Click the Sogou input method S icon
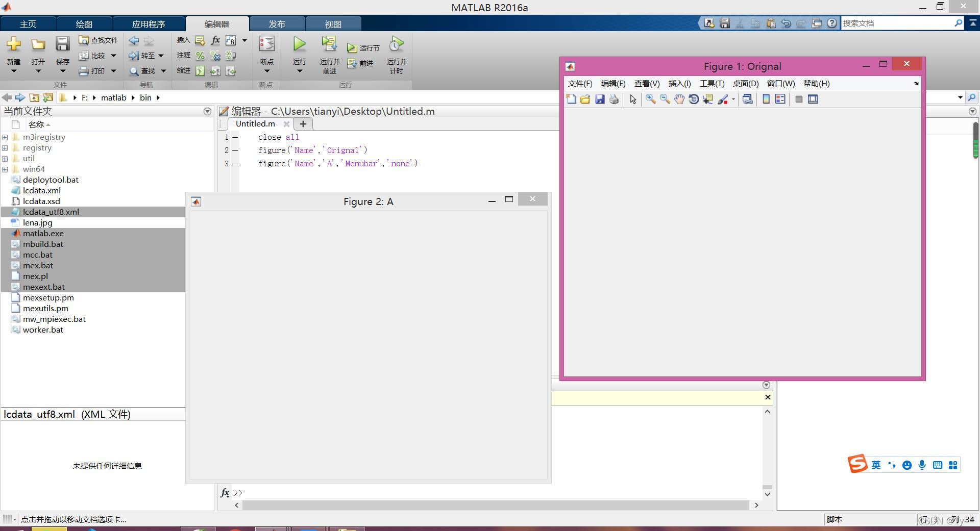 [857, 464]
